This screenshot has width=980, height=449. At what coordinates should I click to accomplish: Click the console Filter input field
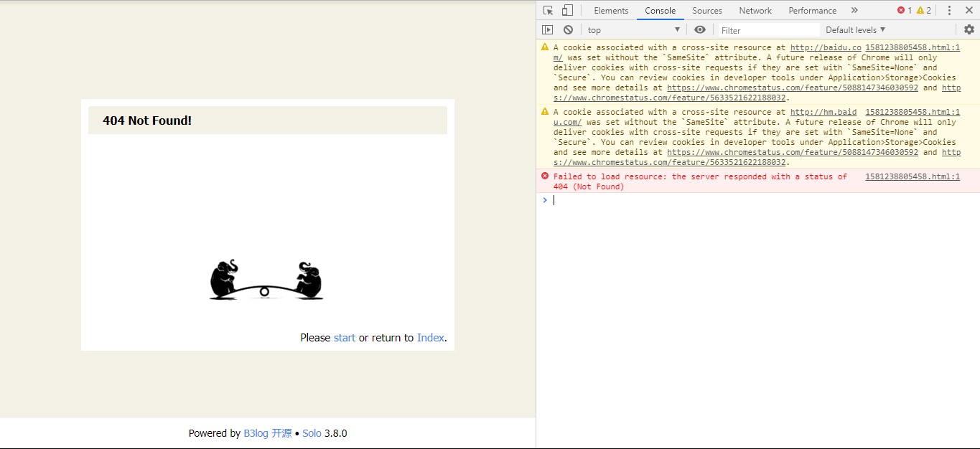[x=768, y=30]
